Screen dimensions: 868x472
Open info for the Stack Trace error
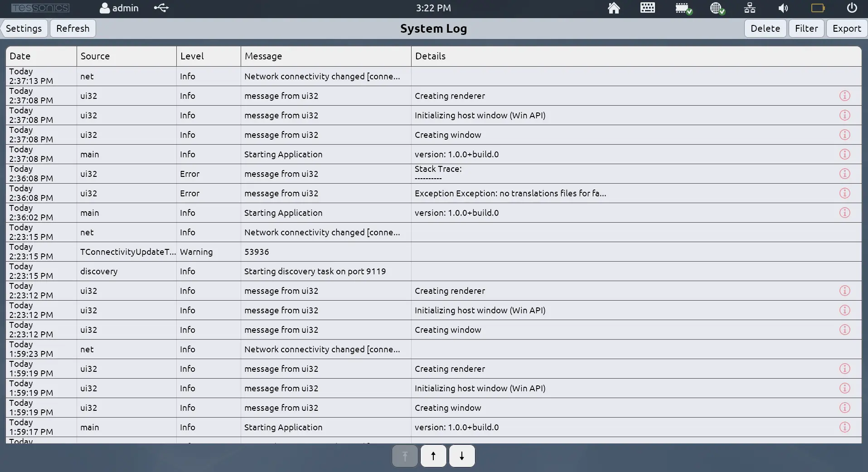(x=844, y=174)
